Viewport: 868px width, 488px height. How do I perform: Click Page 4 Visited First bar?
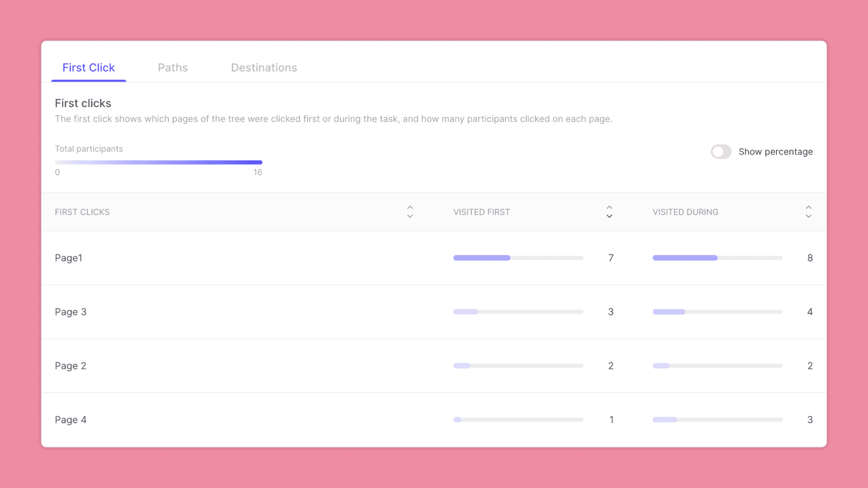[518, 420]
